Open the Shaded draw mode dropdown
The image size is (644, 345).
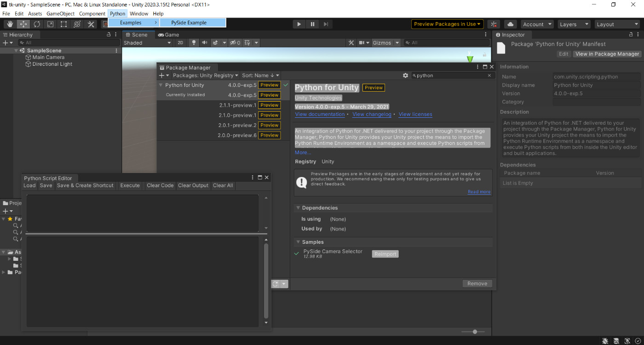(147, 43)
